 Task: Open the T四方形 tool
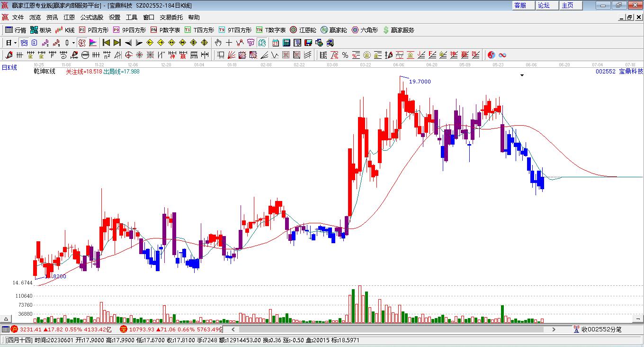click(x=199, y=30)
